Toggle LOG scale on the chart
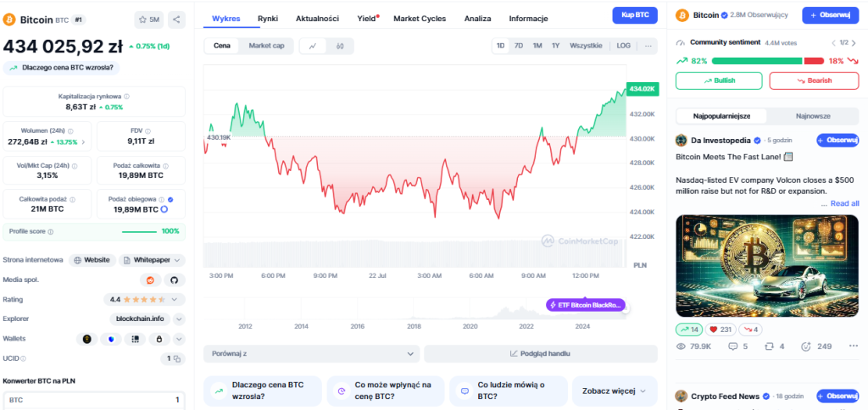This screenshot has width=868, height=410. [x=623, y=46]
